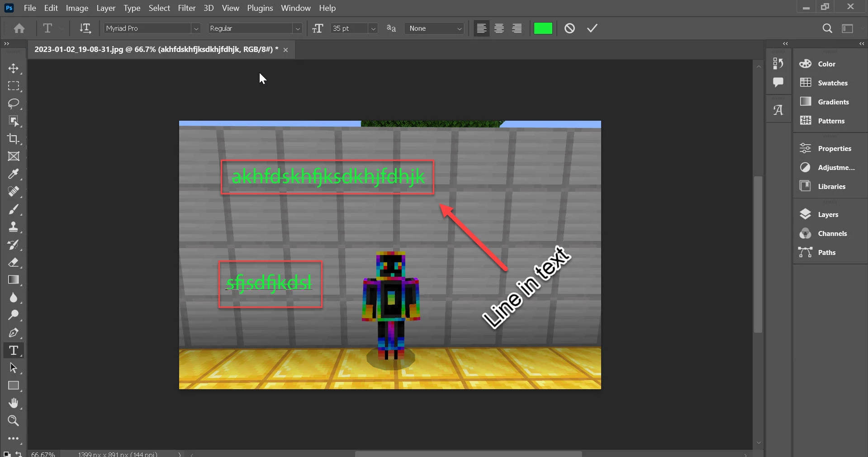Select the Gradient tool
This screenshot has height=457, width=868.
pyautogui.click(x=14, y=280)
